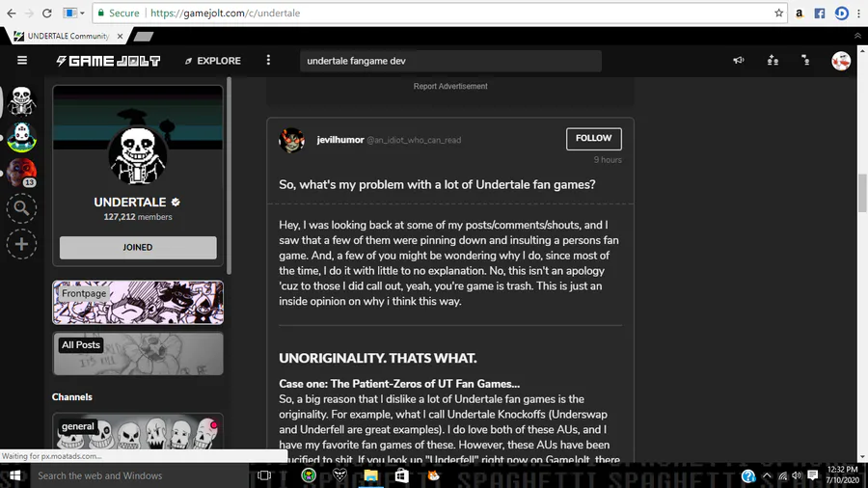Click the browser Forward arrow
The image size is (868, 488).
[29, 13]
